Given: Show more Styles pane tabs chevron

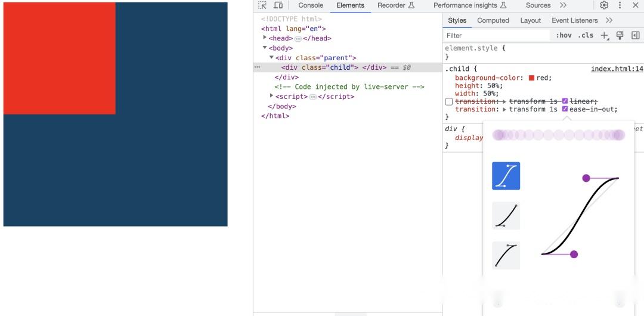Looking at the screenshot, I should 609,20.
